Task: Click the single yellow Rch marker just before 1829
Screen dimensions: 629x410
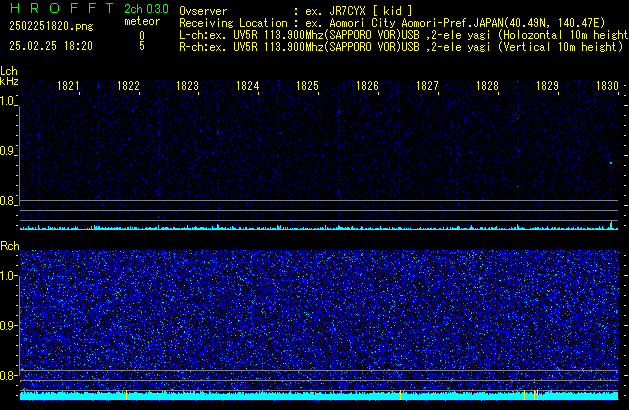Action: pyautogui.click(x=524, y=395)
